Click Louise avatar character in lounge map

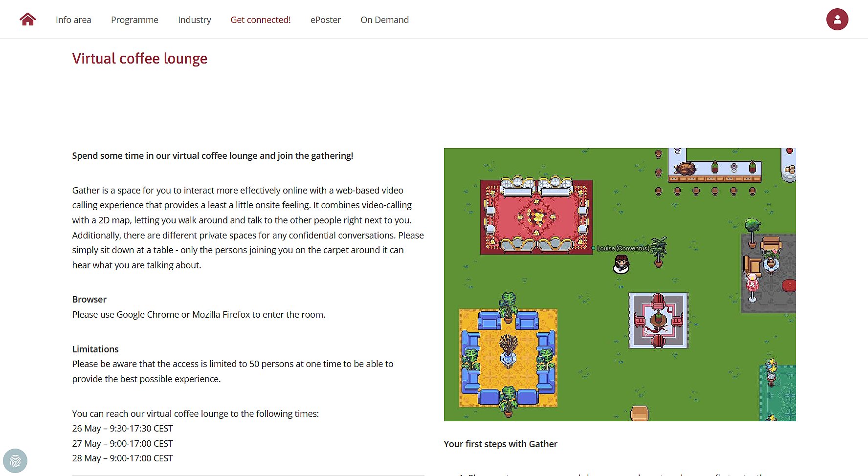[622, 264]
